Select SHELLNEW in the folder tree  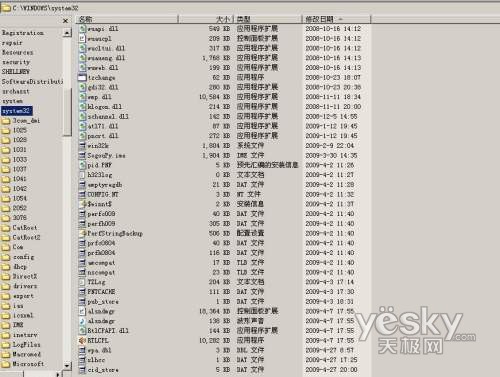(15, 72)
